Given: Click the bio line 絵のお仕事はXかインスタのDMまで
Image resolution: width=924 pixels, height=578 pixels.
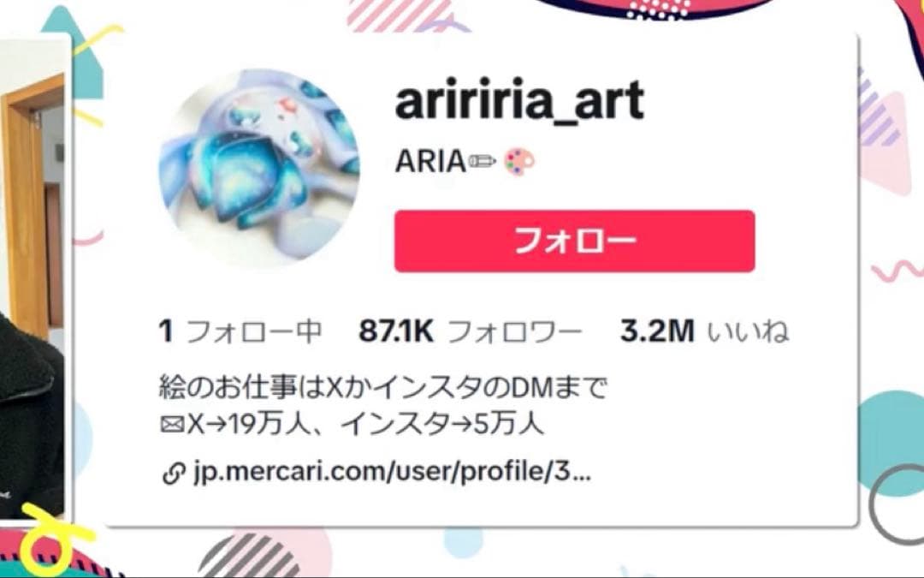Looking at the screenshot, I should [382, 388].
